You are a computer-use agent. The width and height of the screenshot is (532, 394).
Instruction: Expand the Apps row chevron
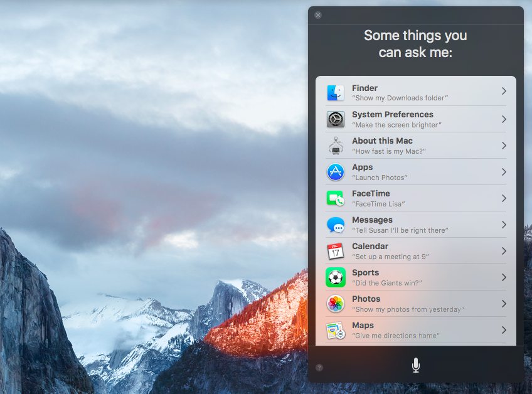click(x=504, y=172)
